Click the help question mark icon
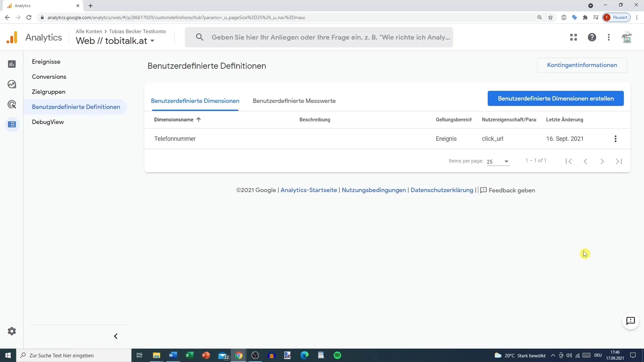Viewport: 644px width, 362px height. [591, 37]
